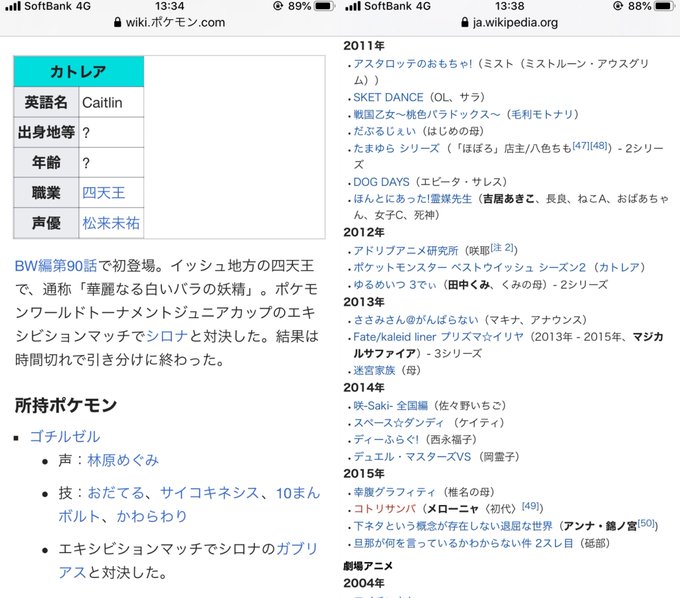
Task: Tap the right phone's battery icon
Action: tap(664, 6)
